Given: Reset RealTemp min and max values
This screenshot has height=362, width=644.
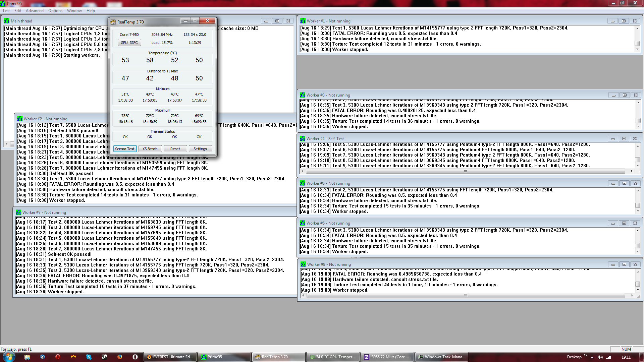Looking at the screenshot, I should click(175, 149).
